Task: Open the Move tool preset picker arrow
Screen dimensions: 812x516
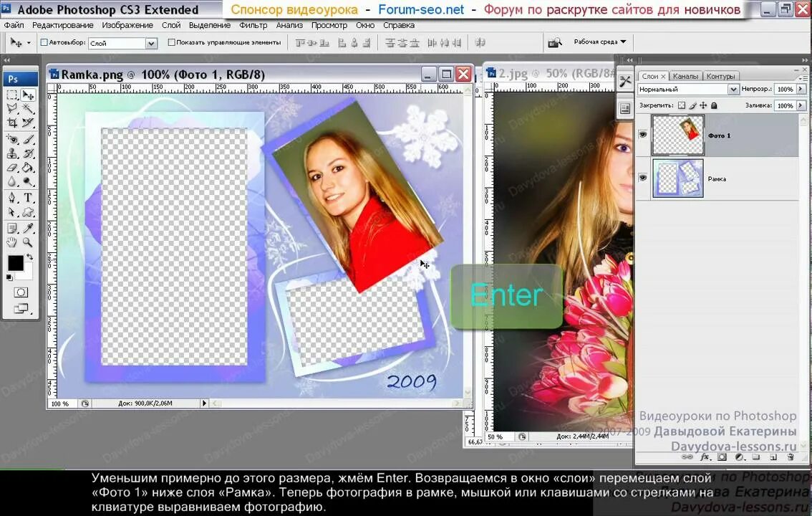Action: (29, 43)
